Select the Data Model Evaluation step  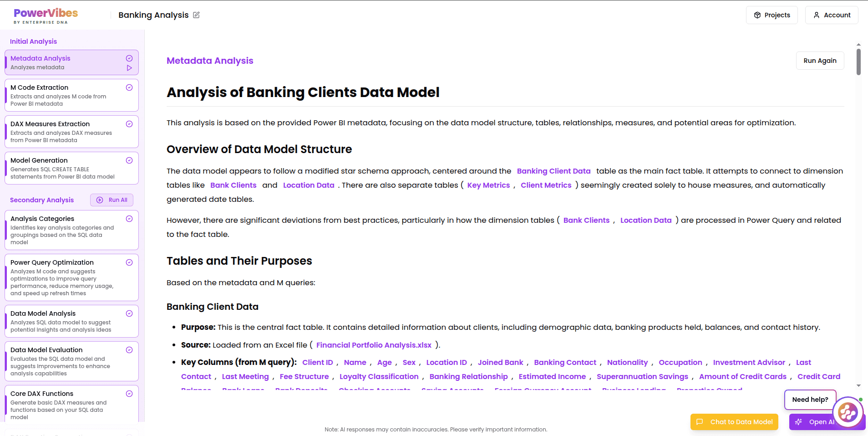pyautogui.click(x=71, y=361)
